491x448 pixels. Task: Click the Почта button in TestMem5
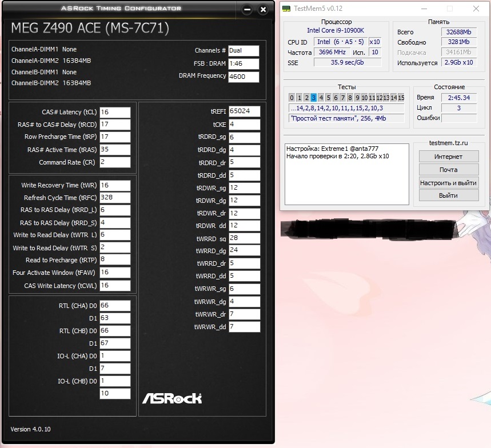pyautogui.click(x=448, y=170)
